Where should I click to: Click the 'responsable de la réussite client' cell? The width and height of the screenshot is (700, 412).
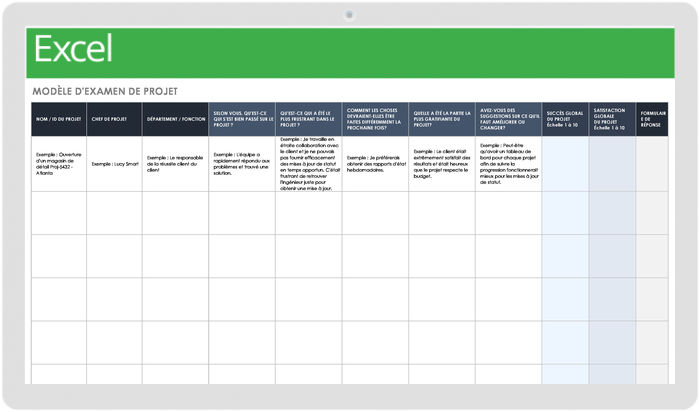[175, 162]
